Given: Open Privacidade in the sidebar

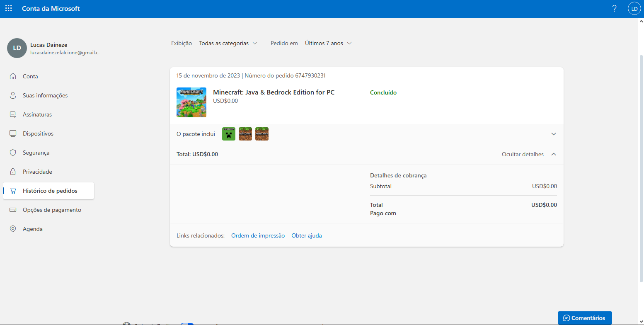Looking at the screenshot, I should [x=48, y=172].
